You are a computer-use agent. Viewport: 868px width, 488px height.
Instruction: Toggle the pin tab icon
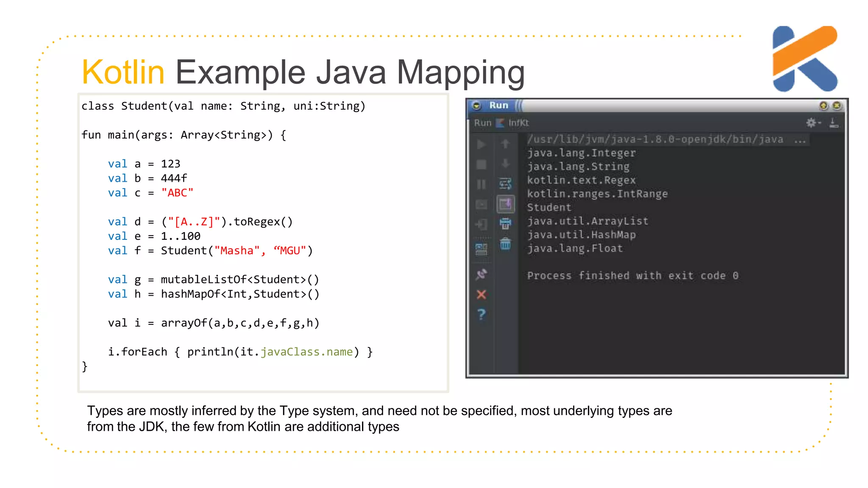[x=481, y=274]
